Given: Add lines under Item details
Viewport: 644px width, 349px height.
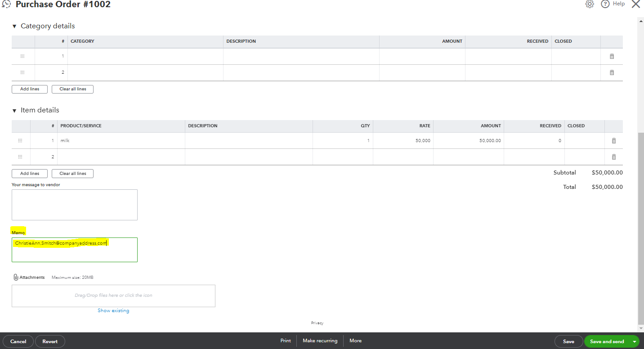Looking at the screenshot, I should tap(30, 174).
